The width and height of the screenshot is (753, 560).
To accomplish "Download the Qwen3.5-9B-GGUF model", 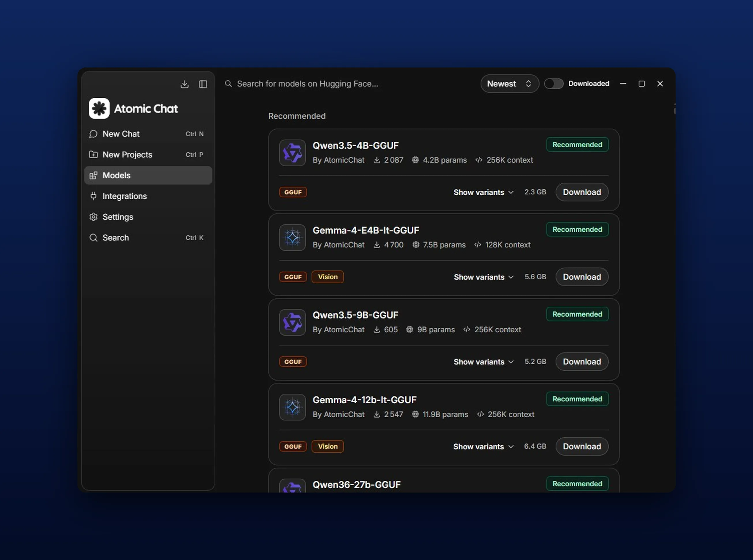I will 582,362.
